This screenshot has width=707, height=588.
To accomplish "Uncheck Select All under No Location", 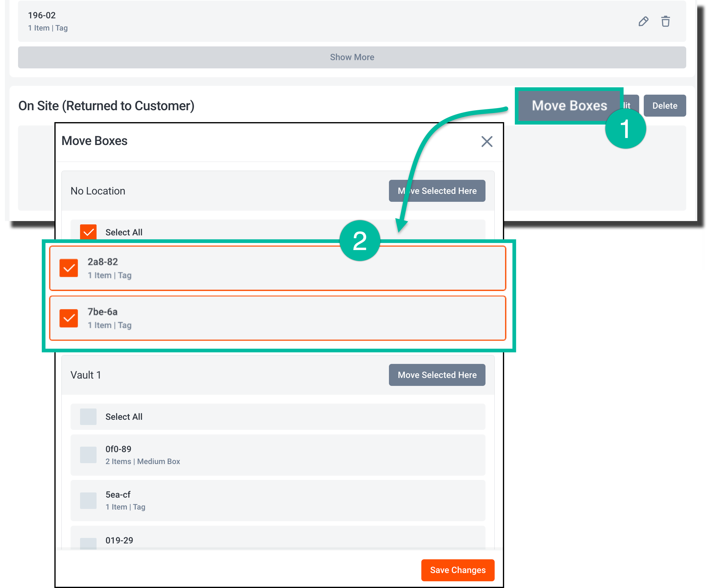I will pos(88,232).
